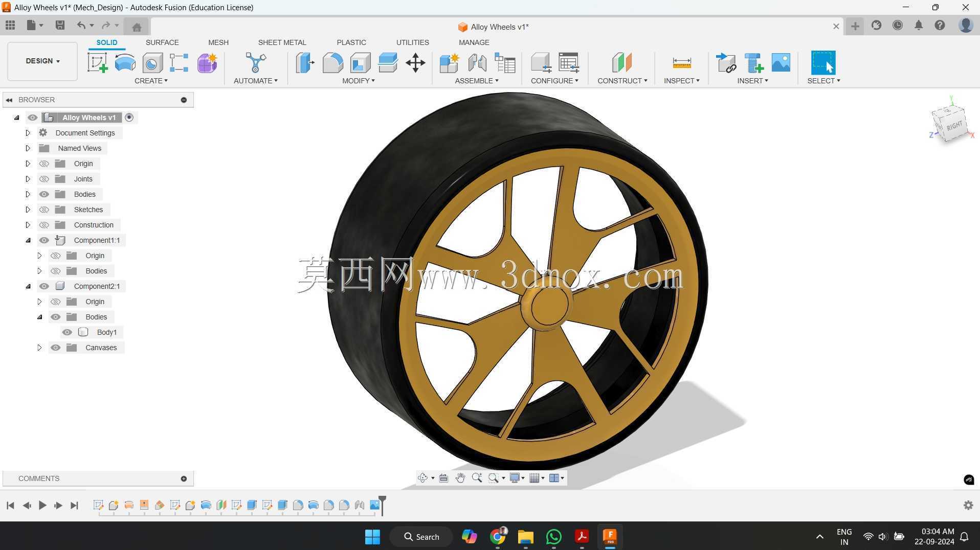Viewport: 980px width, 550px height.
Task: Collapse the Component2:1 node
Action: pyautogui.click(x=28, y=286)
